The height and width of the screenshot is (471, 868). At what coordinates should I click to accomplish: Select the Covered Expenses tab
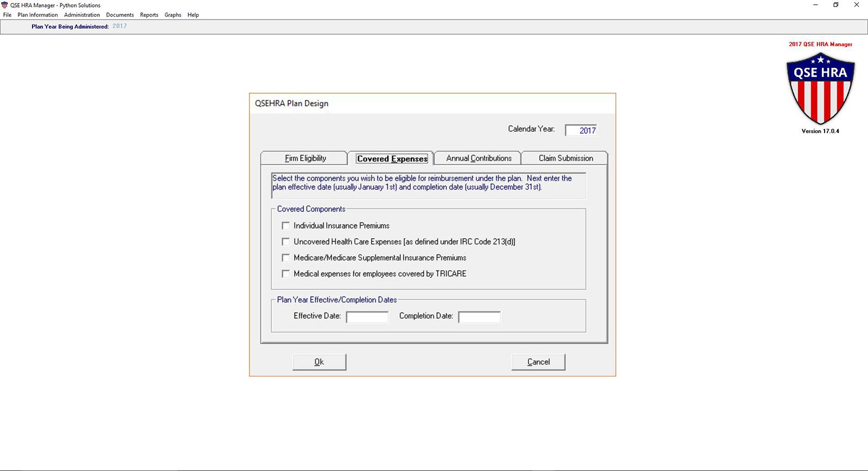pos(392,158)
